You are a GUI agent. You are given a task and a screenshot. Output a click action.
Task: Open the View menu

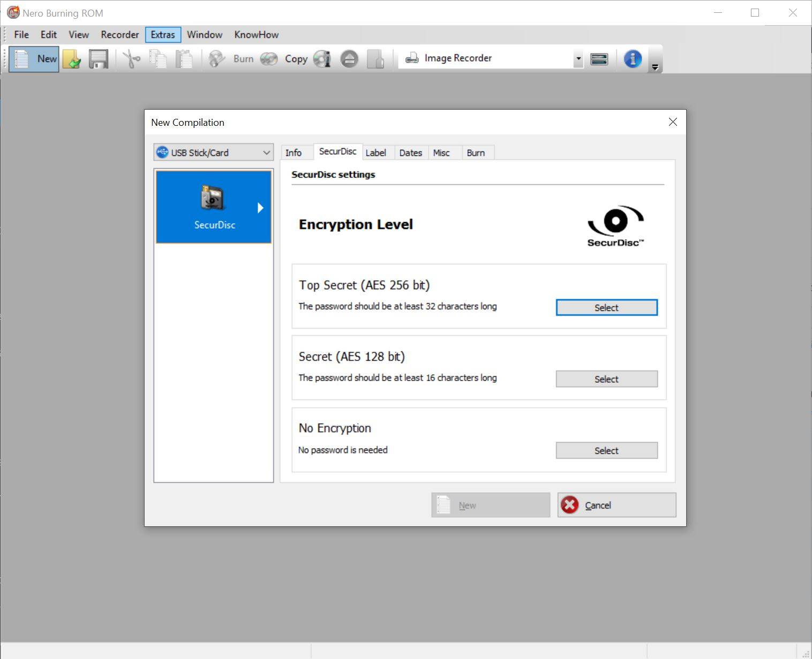pos(78,35)
